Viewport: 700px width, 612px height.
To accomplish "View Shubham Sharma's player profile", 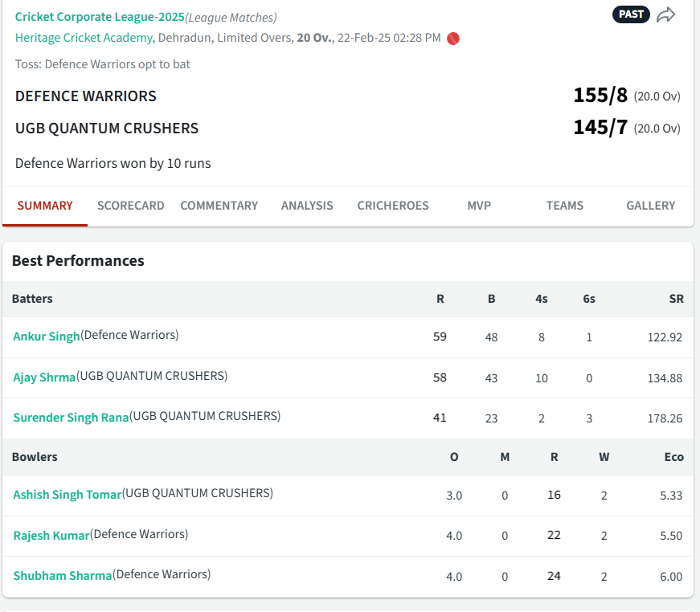I will click(x=63, y=576).
